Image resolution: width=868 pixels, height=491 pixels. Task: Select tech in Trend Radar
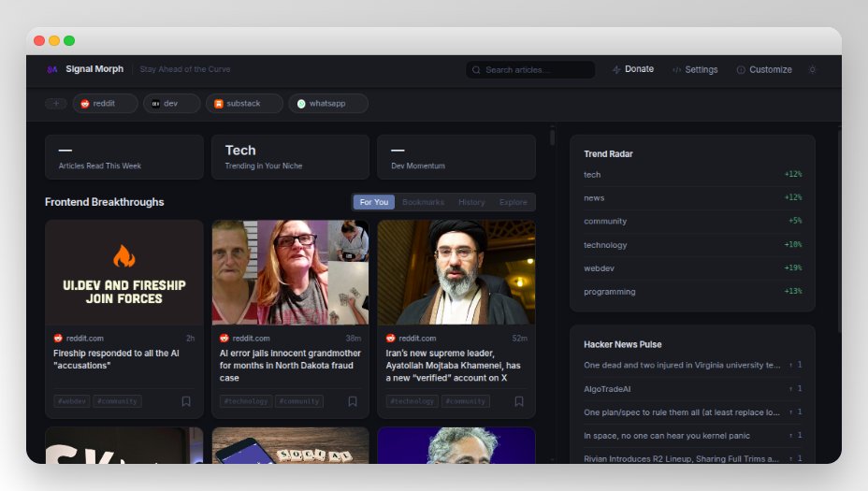point(692,174)
